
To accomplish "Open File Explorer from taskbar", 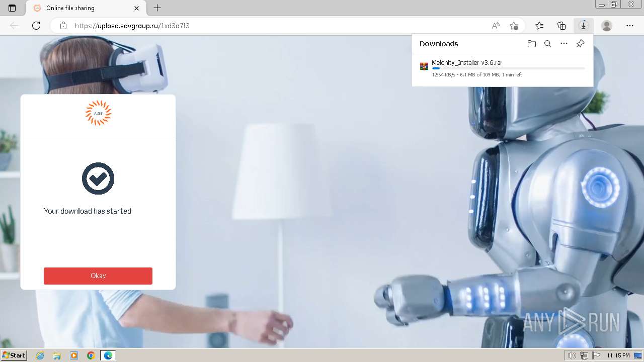I will (x=57, y=355).
